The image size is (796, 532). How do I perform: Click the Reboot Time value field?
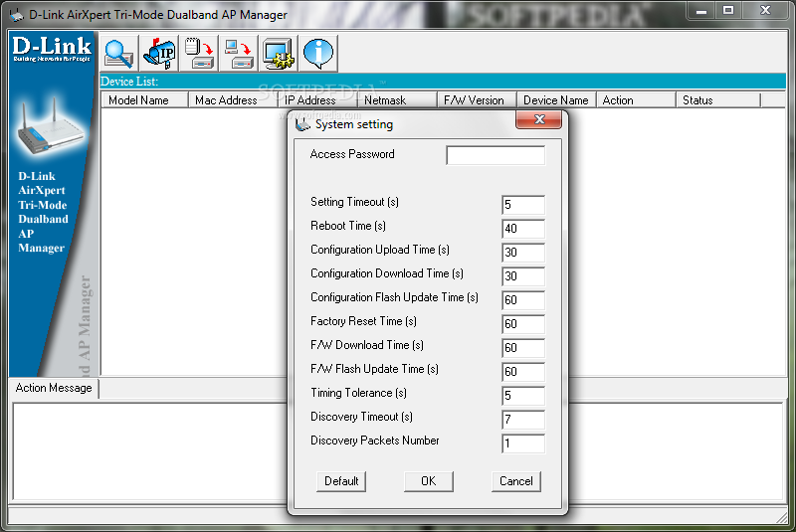tap(523, 229)
